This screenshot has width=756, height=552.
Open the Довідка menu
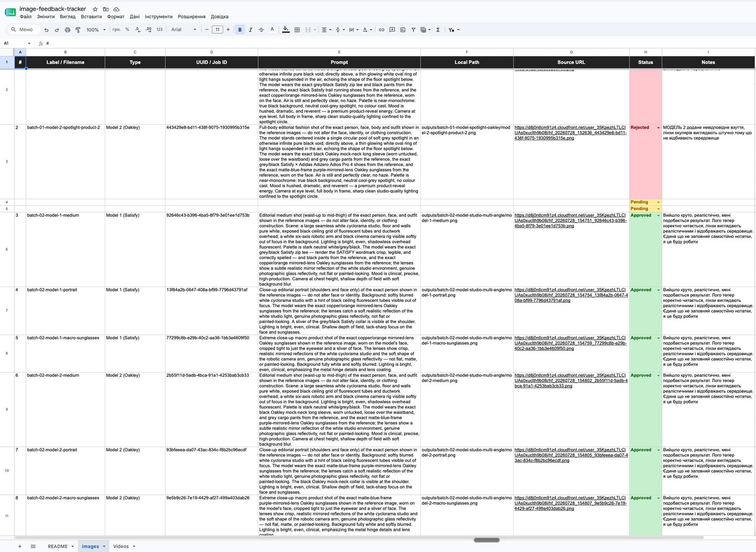220,17
